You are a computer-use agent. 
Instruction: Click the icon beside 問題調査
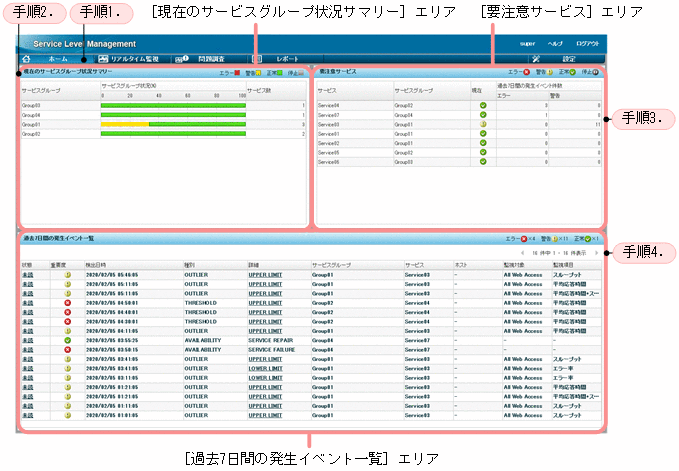tap(182, 59)
